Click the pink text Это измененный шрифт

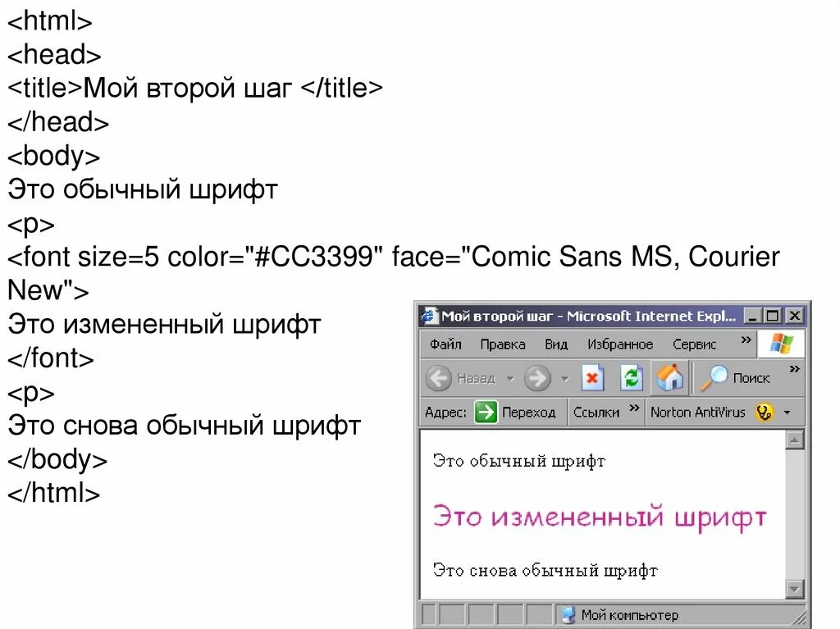(600, 517)
